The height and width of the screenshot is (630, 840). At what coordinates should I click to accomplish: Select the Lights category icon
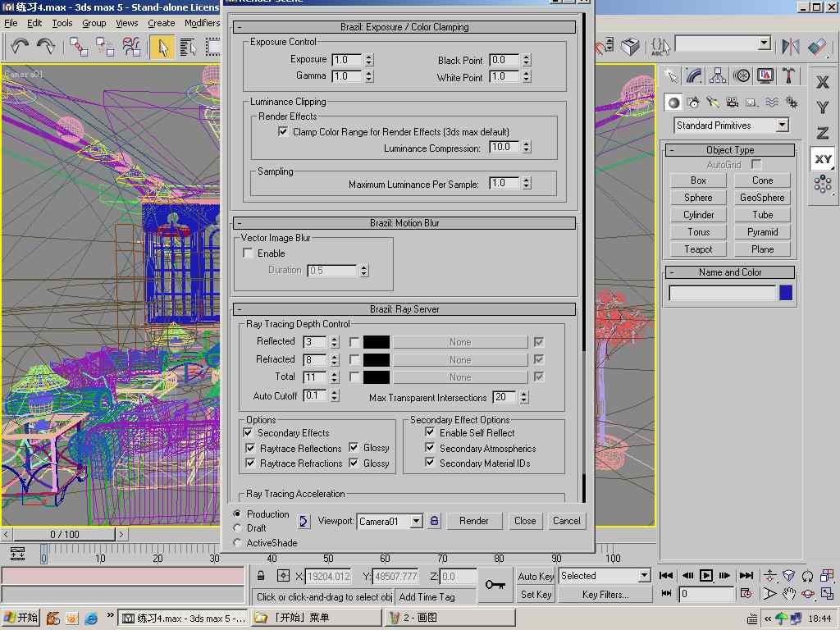pyautogui.click(x=713, y=103)
